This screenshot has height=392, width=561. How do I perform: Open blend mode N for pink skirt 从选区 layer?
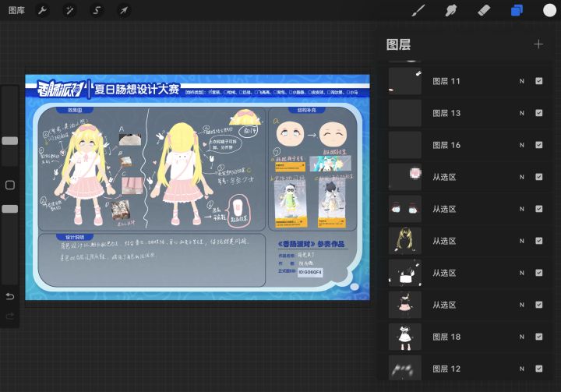tap(521, 305)
